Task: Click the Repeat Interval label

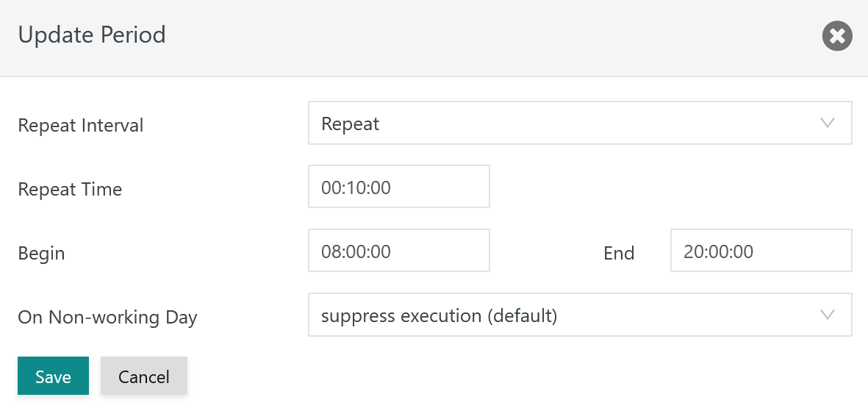Action: (x=81, y=125)
